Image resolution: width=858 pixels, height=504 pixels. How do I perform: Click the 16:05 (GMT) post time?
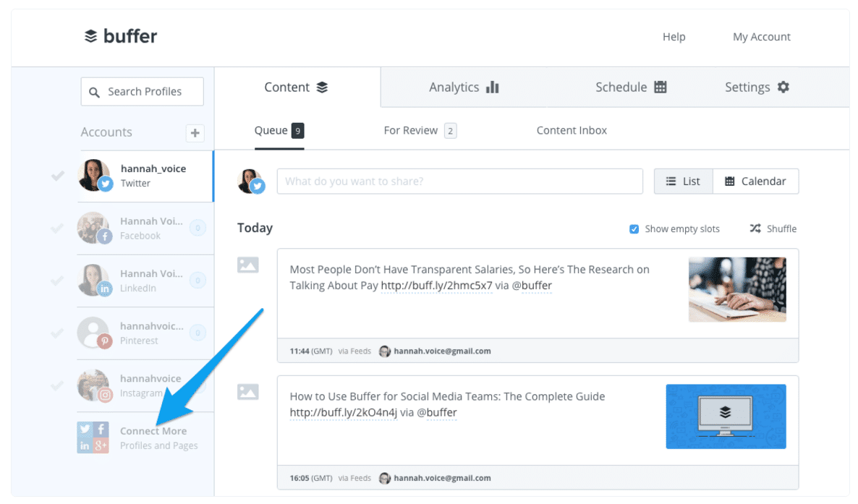[311, 478]
